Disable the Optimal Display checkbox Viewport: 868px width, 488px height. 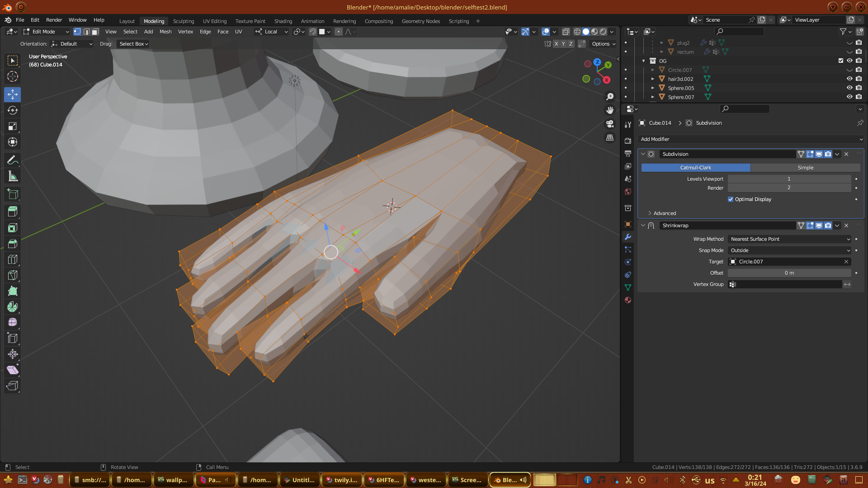[x=731, y=199]
